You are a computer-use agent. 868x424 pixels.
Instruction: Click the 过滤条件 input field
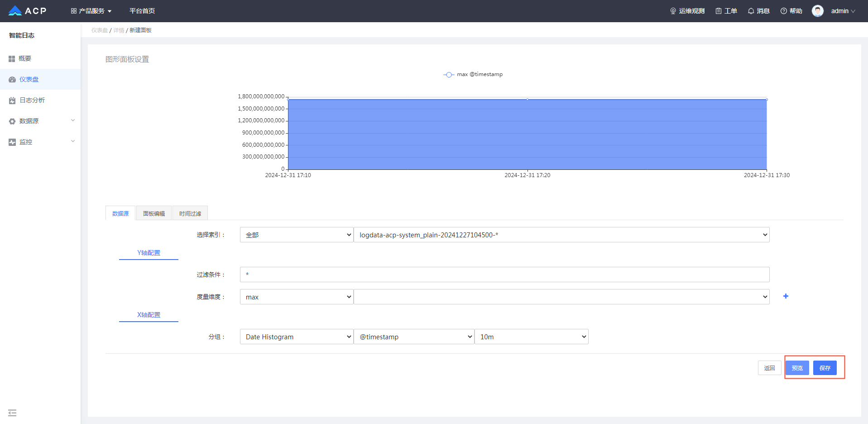[x=505, y=275]
